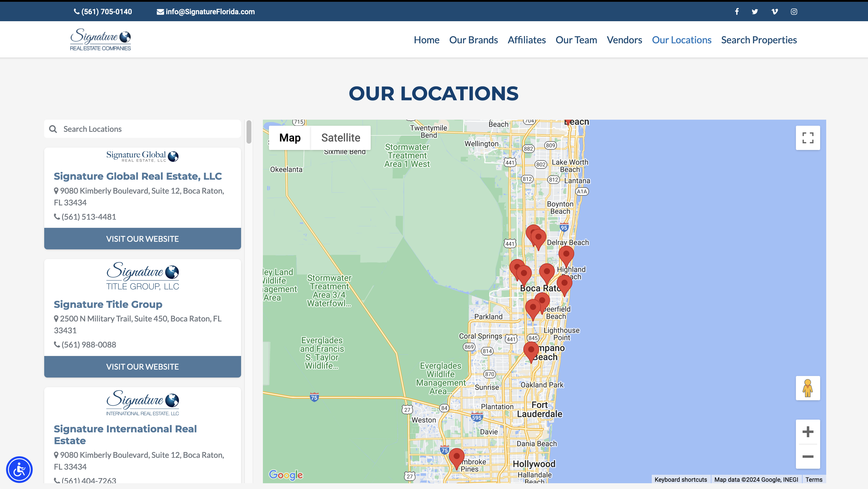Visit Signature Title Group website
Viewport: 868px width, 489px height.
(x=142, y=367)
